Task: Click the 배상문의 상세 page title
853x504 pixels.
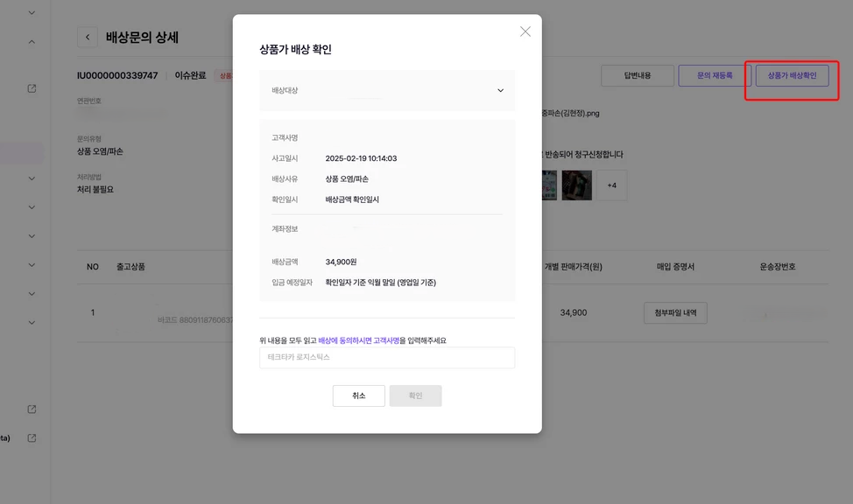Action: [142, 37]
